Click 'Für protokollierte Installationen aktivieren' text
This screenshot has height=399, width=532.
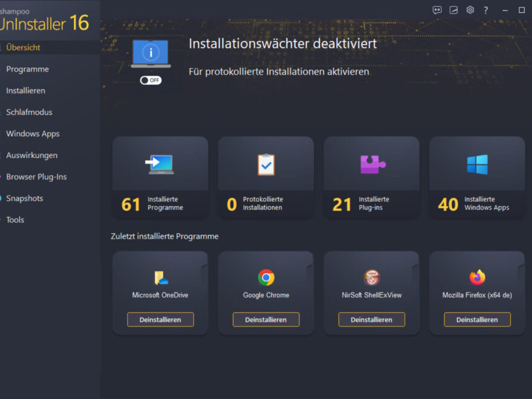coord(279,72)
